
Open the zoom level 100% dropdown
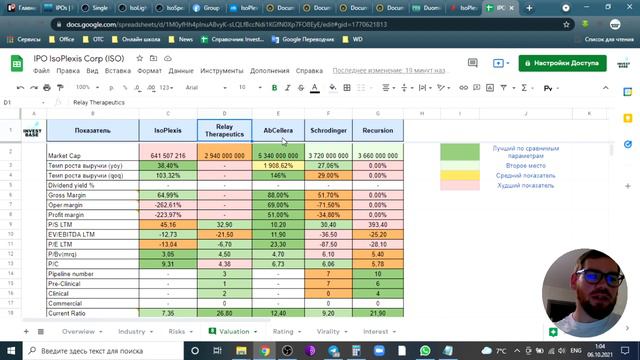coord(87,87)
